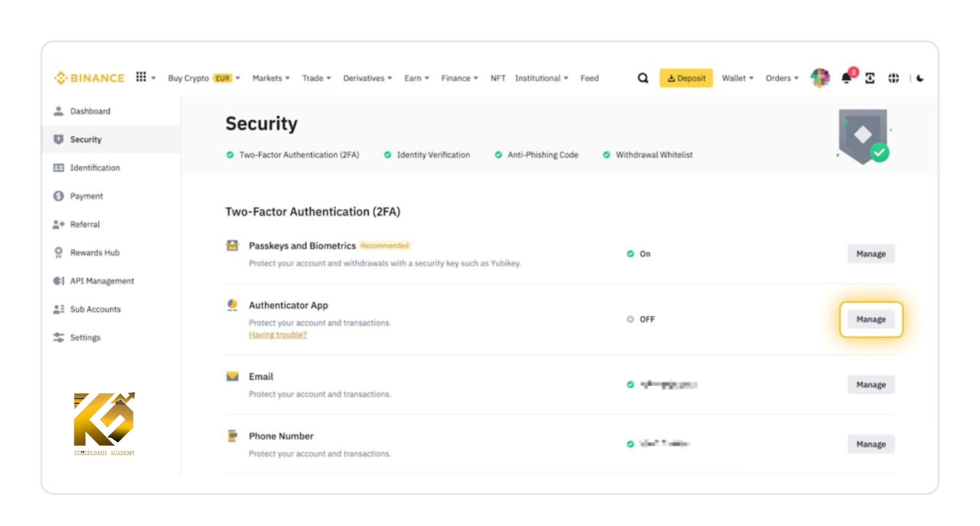Screen dimensions: 980x526
Task: Manage the Phone Number setting
Action: coord(871,444)
